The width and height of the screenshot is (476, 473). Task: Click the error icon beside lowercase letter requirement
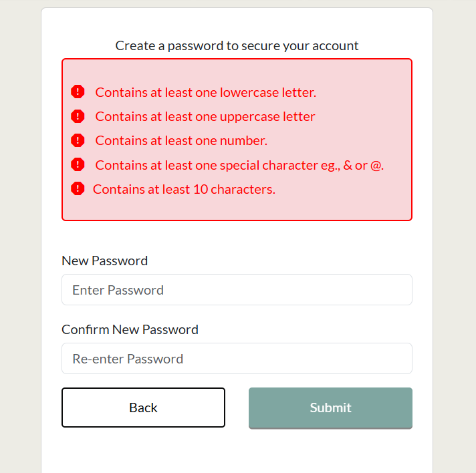[78, 92]
